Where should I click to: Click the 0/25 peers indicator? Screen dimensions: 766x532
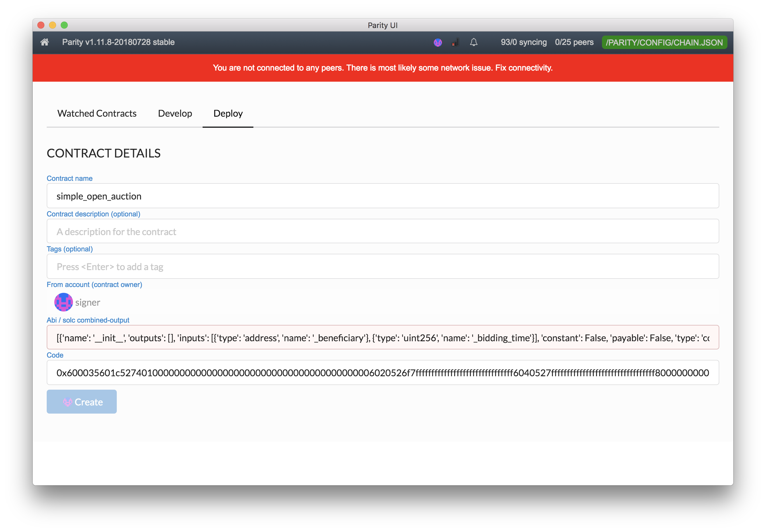click(574, 42)
